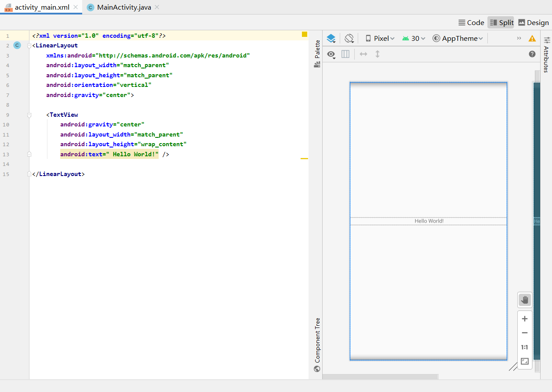
Task: Open the AppTheme selector dropdown
Action: point(458,38)
